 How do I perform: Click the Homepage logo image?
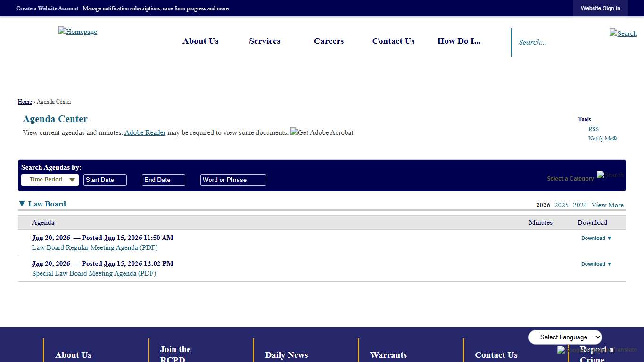(x=77, y=32)
